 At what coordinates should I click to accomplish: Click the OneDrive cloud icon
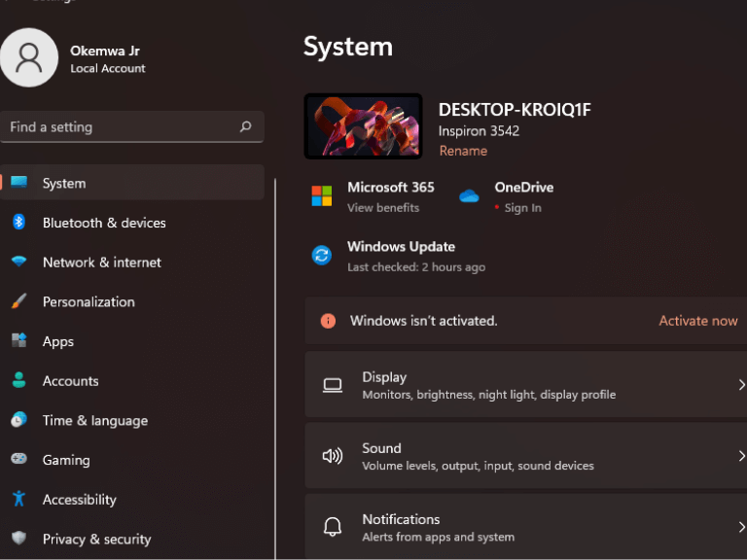coord(469,196)
